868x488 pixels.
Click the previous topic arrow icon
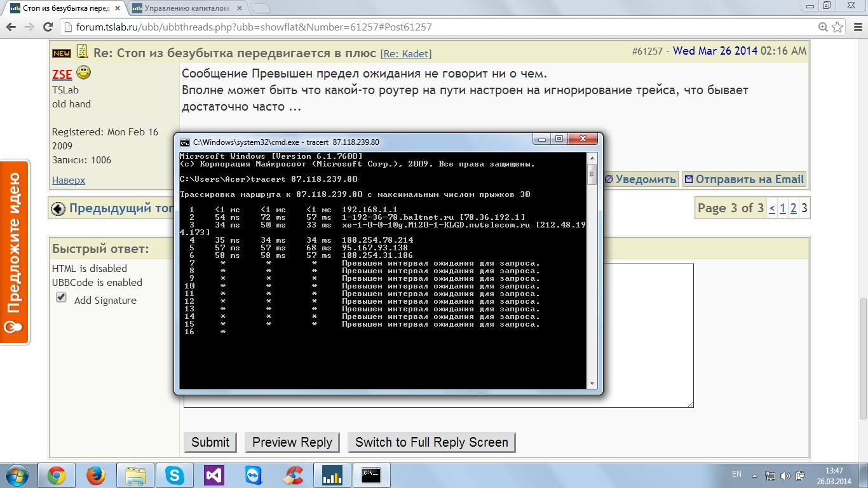coord(58,208)
